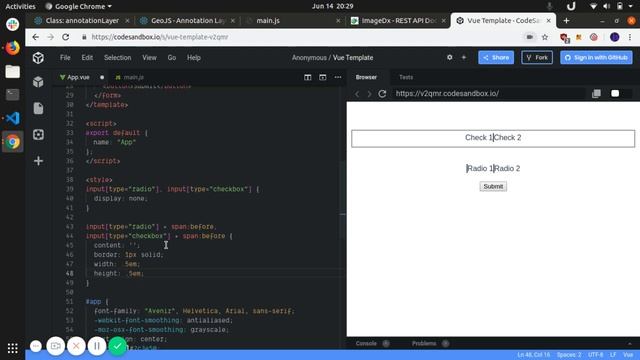Click Activities in the top bar

click(x=20, y=6)
